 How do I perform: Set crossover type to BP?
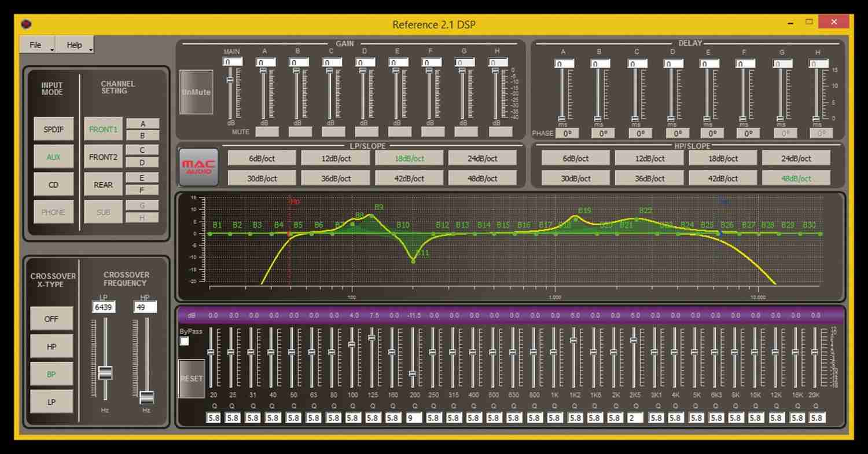tap(52, 374)
